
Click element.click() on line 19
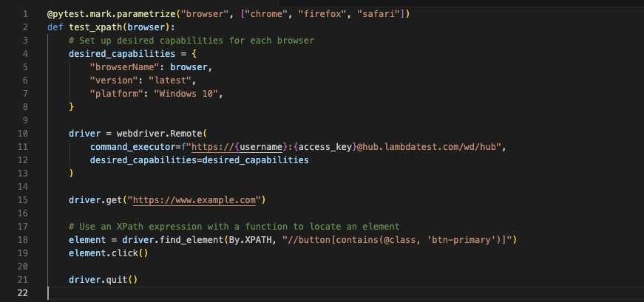pyautogui.click(x=109, y=253)
